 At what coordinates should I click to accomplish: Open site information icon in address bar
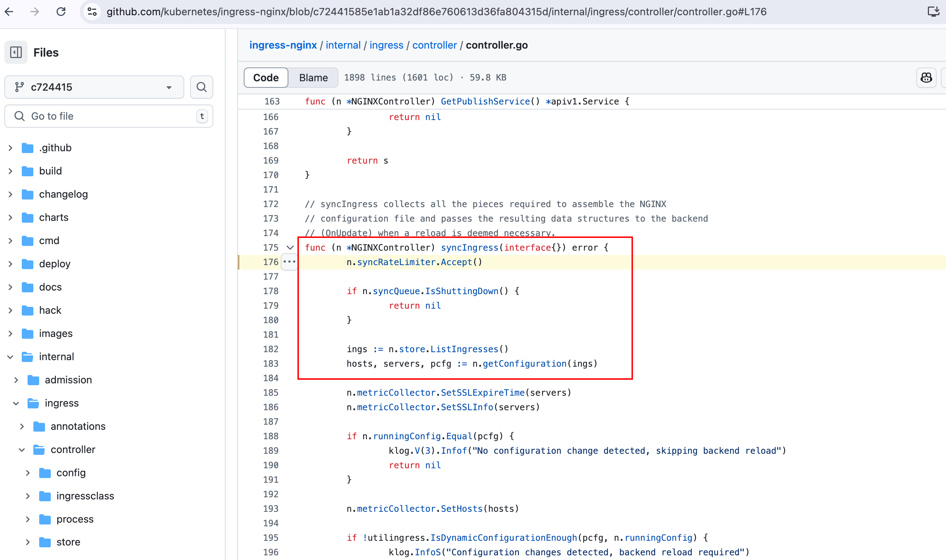[92, 12]
